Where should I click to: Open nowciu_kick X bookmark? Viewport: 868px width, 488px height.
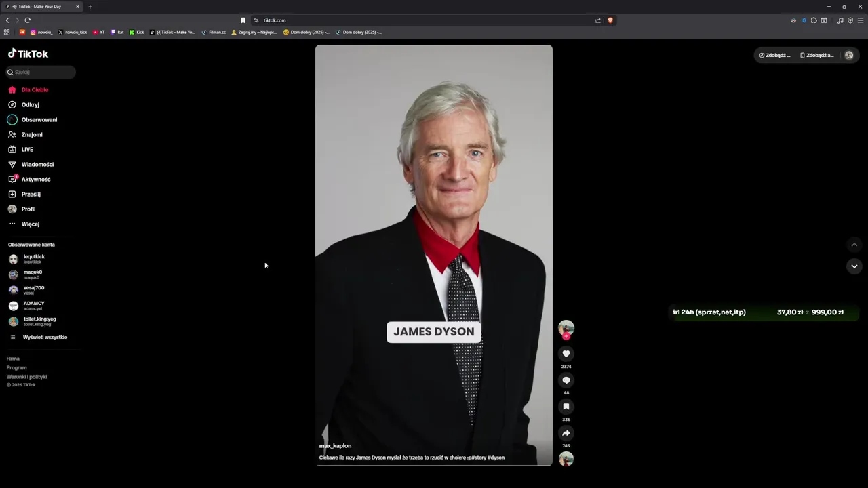click(73, 32)
